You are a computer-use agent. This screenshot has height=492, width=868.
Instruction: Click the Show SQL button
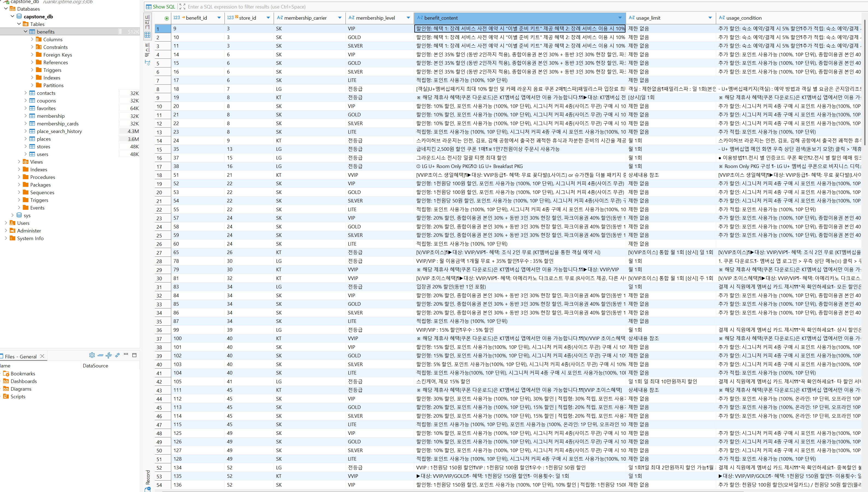point(160,7)
